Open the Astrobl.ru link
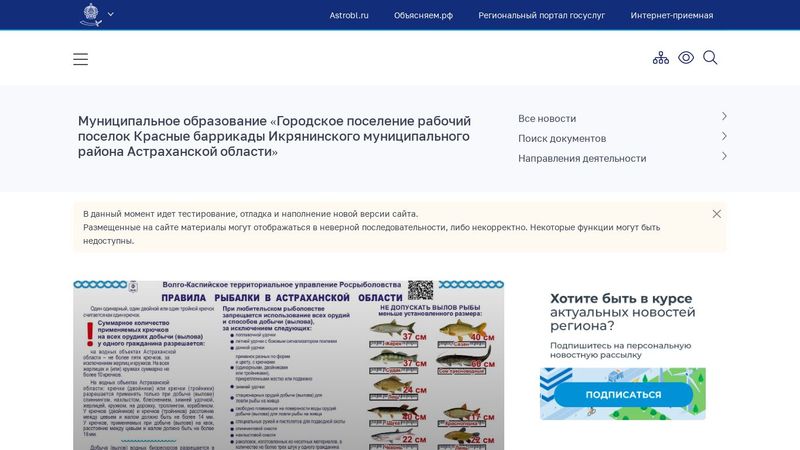Viewport: 800px width, 450px height. coord(349,15)
